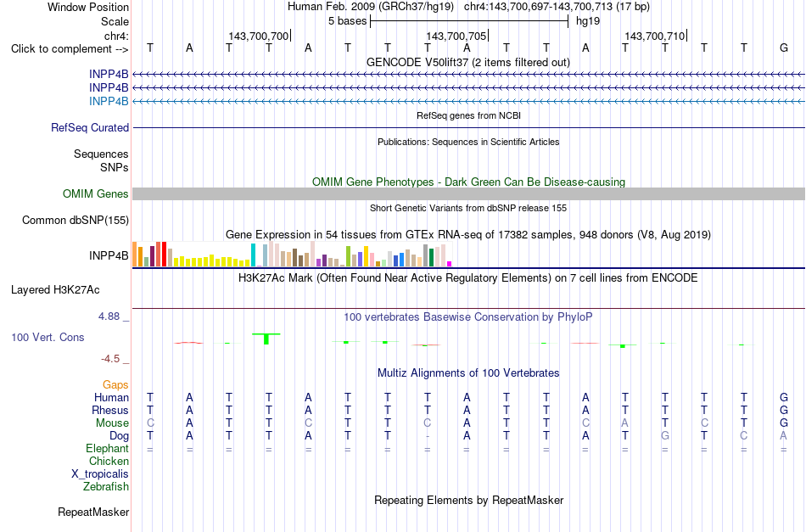Select the X_tropicalis species label
The image size is (806, 532).
(100, 474)
